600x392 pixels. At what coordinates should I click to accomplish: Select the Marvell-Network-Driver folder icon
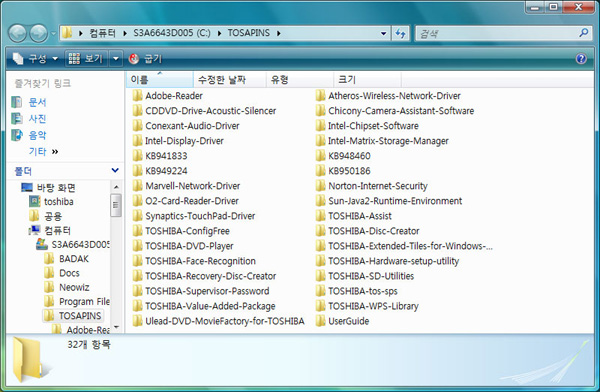pos(137,186)
